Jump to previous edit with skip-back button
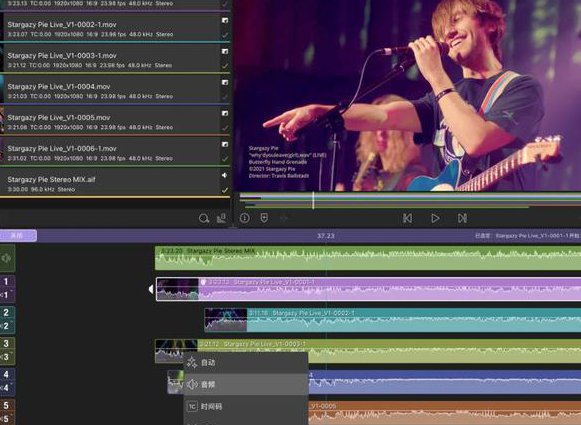The image size is (581, 425). (407, 218)
